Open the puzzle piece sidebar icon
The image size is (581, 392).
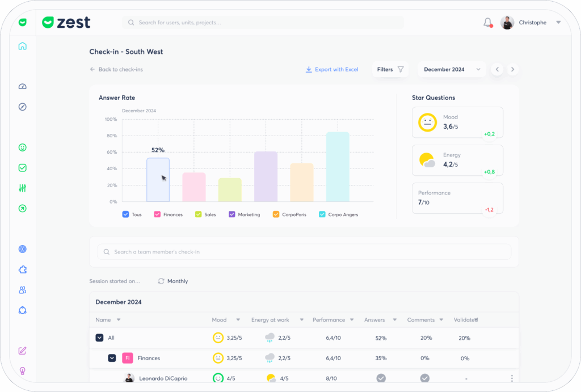point(23,269)
